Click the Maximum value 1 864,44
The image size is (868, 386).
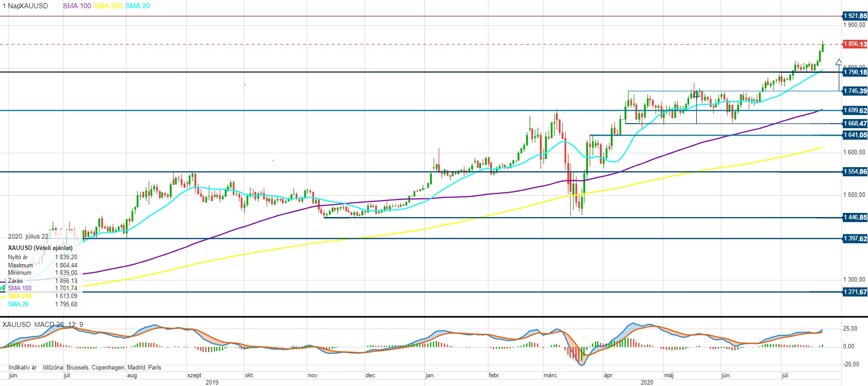coord(66,265)
